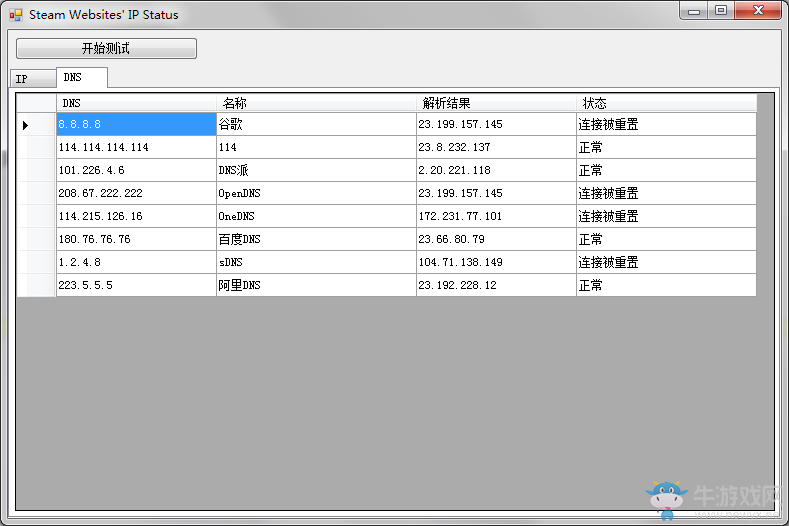The width and height of the screenshot is (789, 526).
Task: Select the 2.20.221.118 result cell
Action: (x=497, y=170)
